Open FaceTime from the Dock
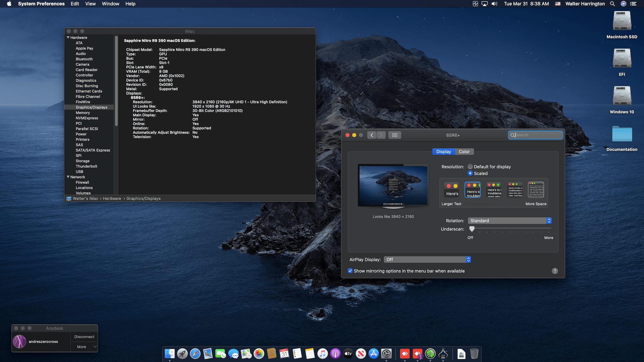The height and width of the screenshot is (362, 644). click(221, 354)
